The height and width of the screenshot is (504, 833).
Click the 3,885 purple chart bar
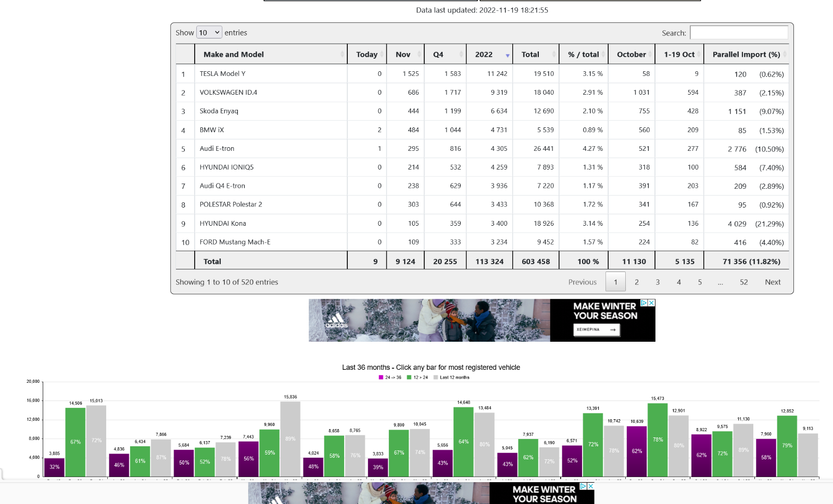[54, 468]
